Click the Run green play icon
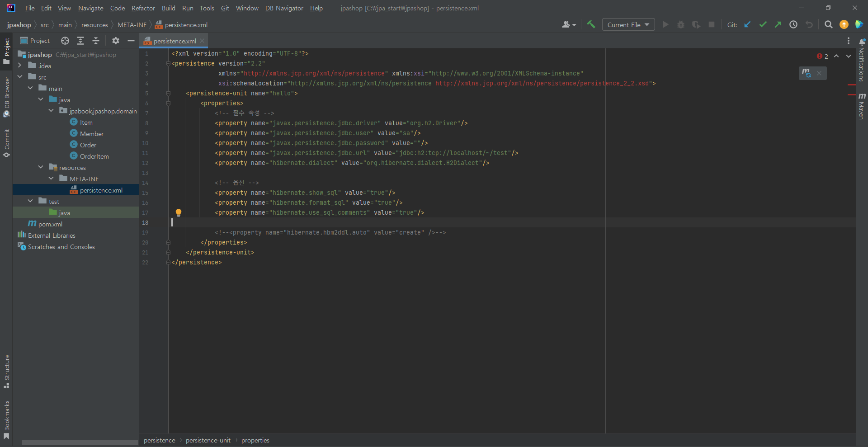 click(665, 24)
